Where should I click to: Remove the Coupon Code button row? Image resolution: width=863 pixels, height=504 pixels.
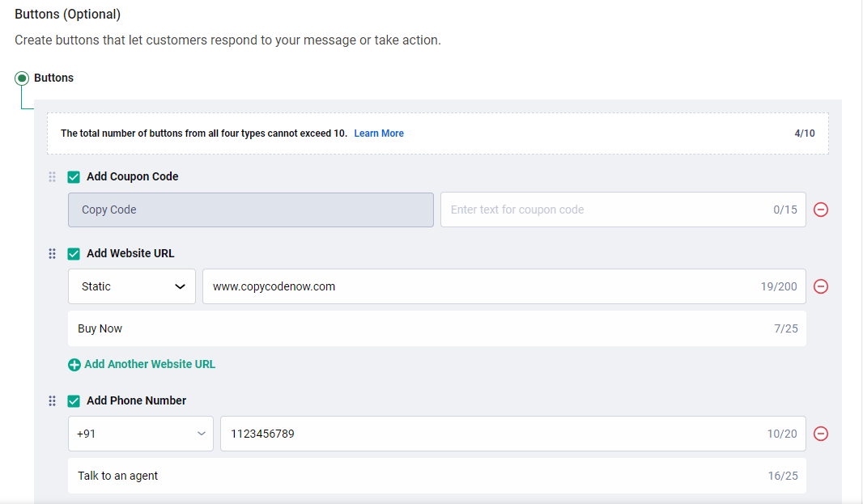821,210
